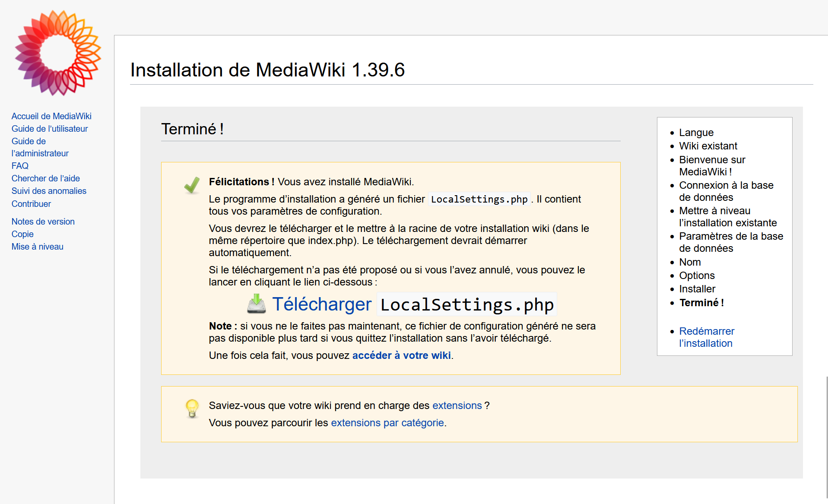Click the bold Note : text
The height and width of the screenshot is (504, 828).
(223, 326)
